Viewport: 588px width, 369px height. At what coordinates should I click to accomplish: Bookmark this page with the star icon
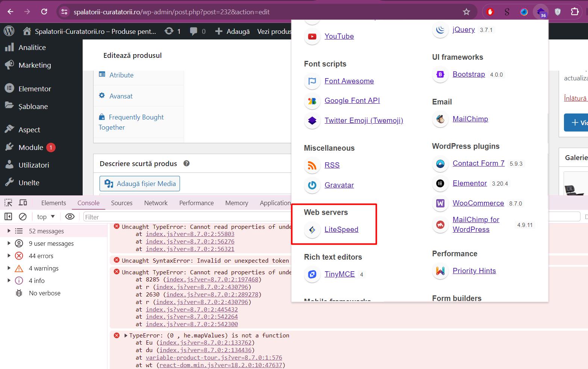tap(466, 12)
